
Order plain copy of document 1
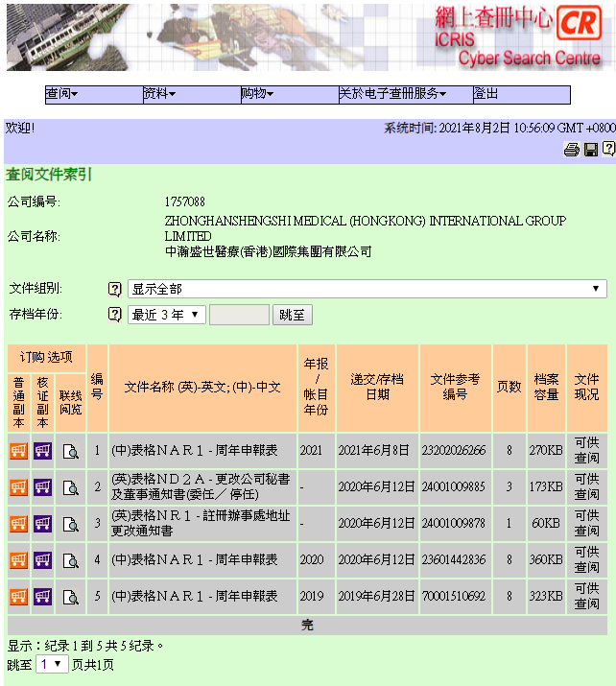tap(19, 451)
